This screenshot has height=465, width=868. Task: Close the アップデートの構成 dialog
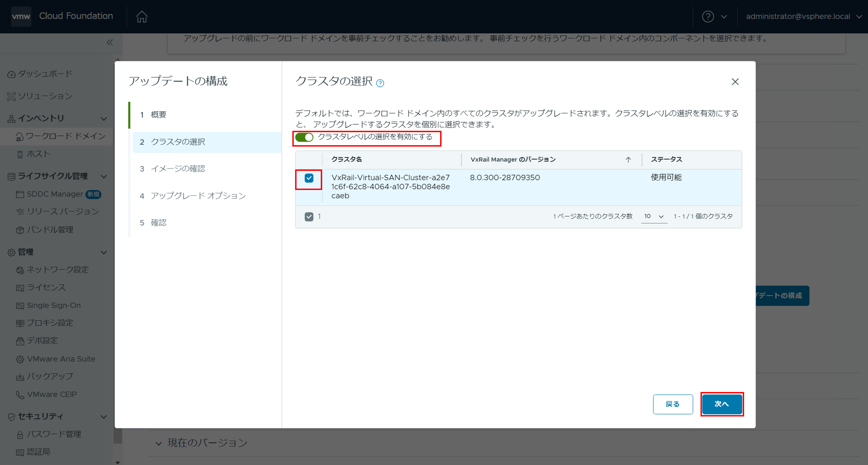735,82
